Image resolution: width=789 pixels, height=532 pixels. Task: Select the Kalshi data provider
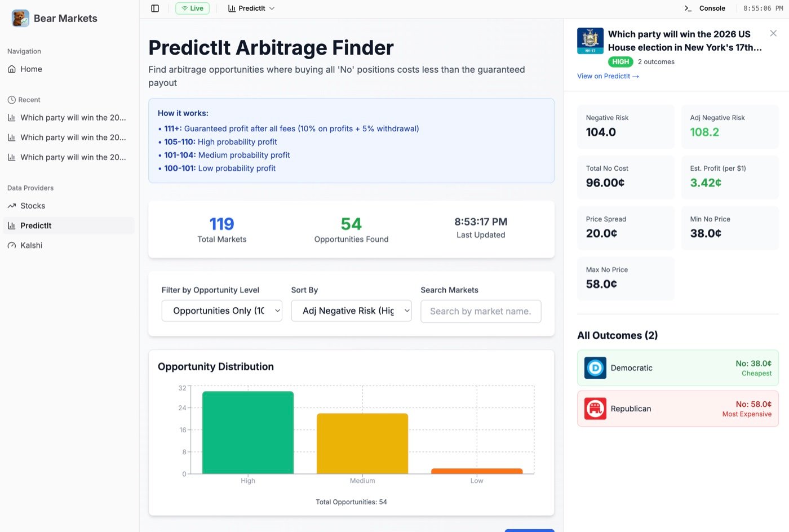coord(31,245)
